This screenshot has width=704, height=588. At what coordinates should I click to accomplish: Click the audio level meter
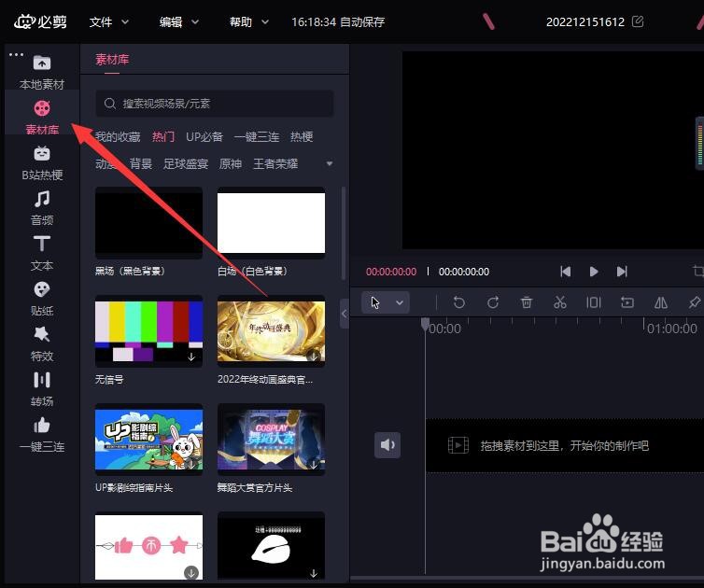click(699, 143)
